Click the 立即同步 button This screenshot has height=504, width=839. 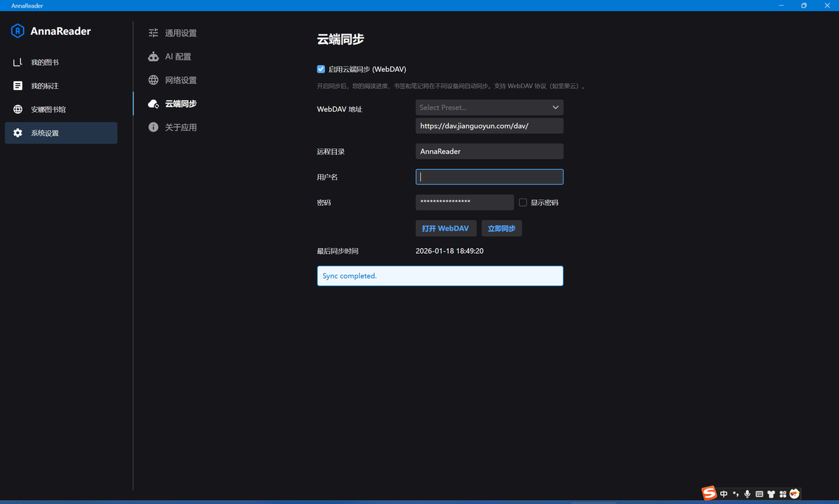click(501, 229)
